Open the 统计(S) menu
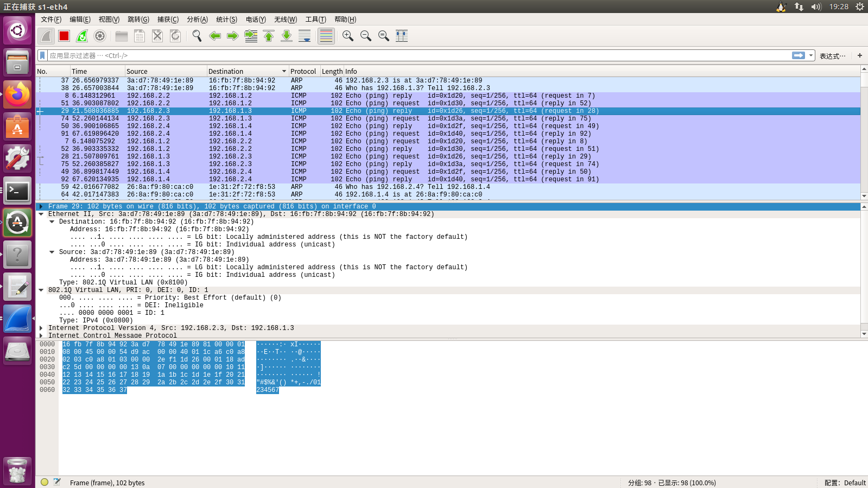Viewport: 868px width, 488px height. 226,20
